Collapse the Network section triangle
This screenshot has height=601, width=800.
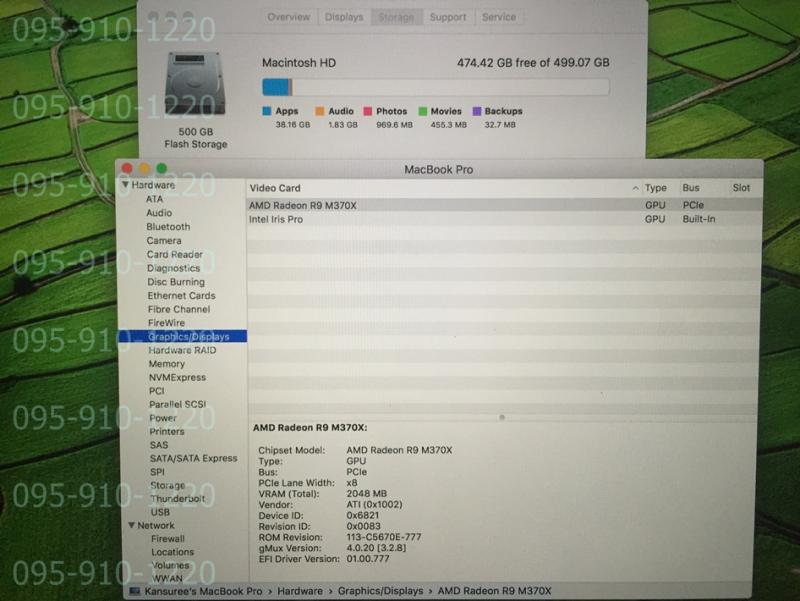[131, 524]
